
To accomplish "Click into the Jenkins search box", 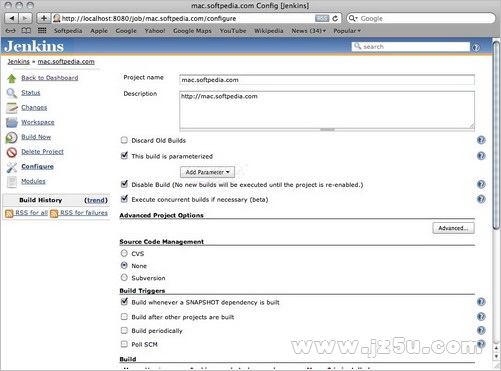I will pos(411,47).
